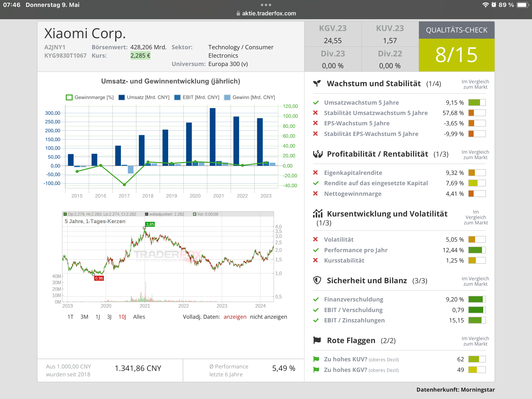Click the red X beside Stabilität EPS-Wachstum 5 Jahre
532x399 pixels.
click(316, 134)
